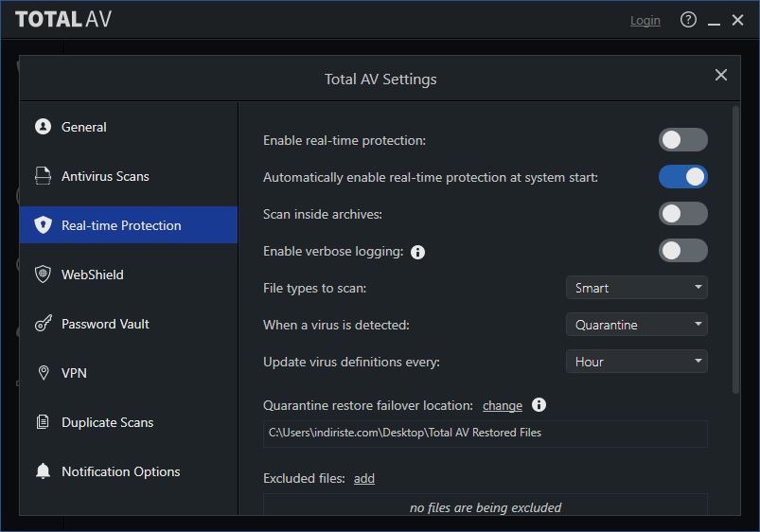Click the VPN location pin icon

tap(44, 372)
